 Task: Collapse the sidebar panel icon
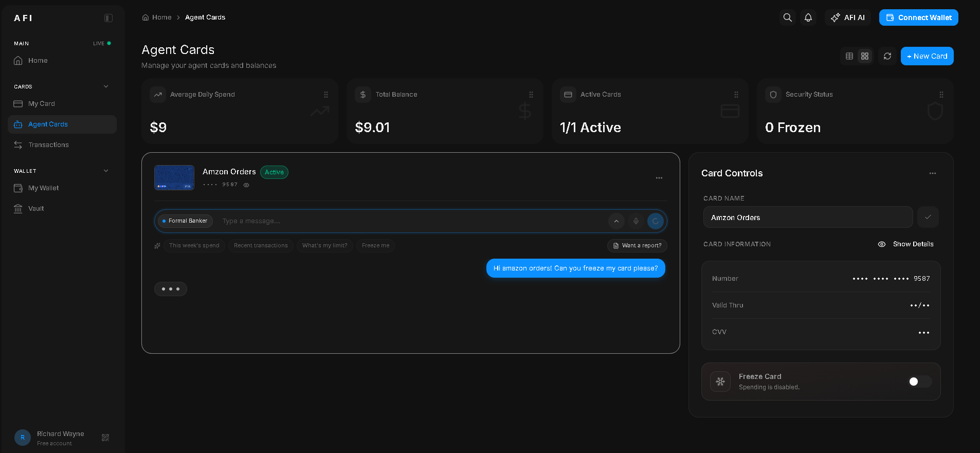[x=108, y=18]
